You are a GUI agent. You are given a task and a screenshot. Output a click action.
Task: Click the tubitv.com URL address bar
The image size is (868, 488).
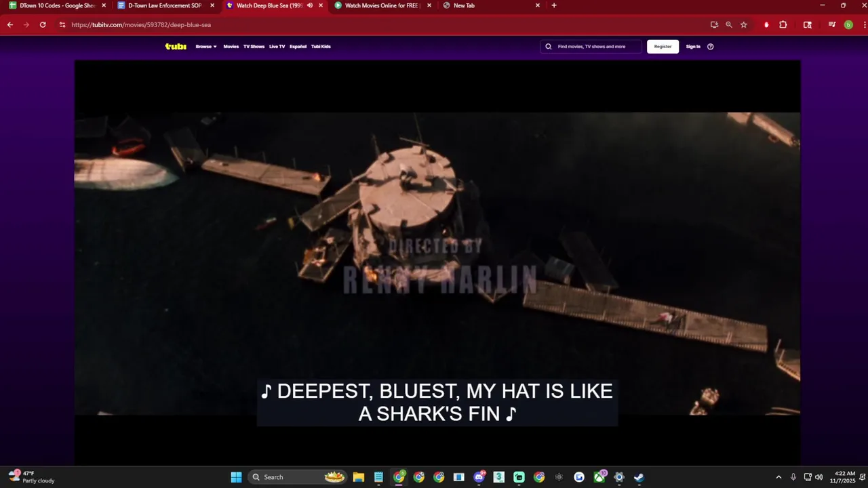pos(380,24)
